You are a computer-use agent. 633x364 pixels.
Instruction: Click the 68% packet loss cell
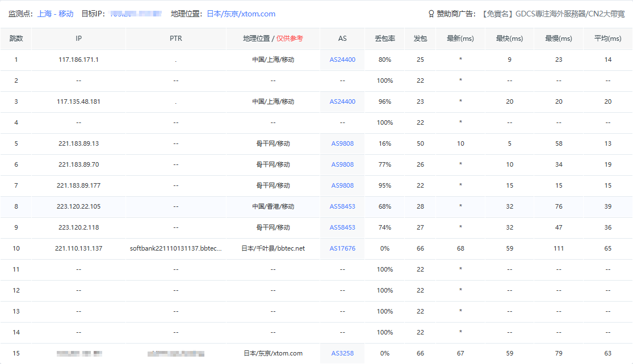click(385, 206)
